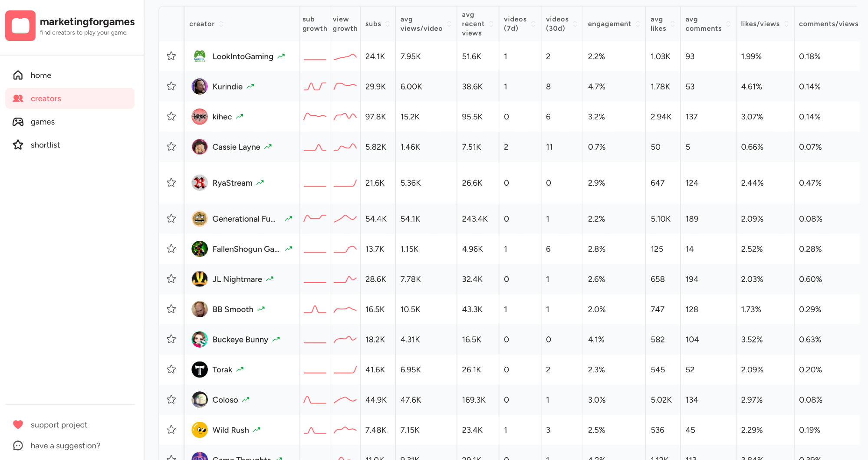Open the LookIntoGaming channel avatar
Screen dimensions: 868x460
click(x=200, y=56)
